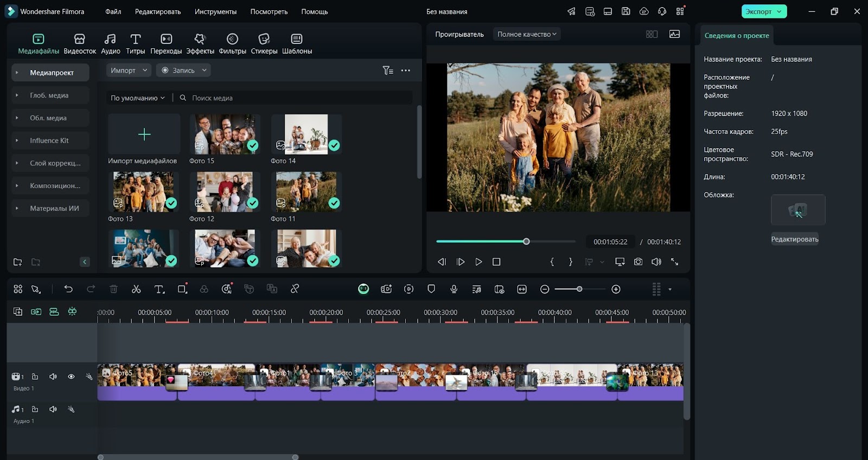This screenshot has height=460, width=868.
Task: Click the Export button
Action: pos(758,11)
